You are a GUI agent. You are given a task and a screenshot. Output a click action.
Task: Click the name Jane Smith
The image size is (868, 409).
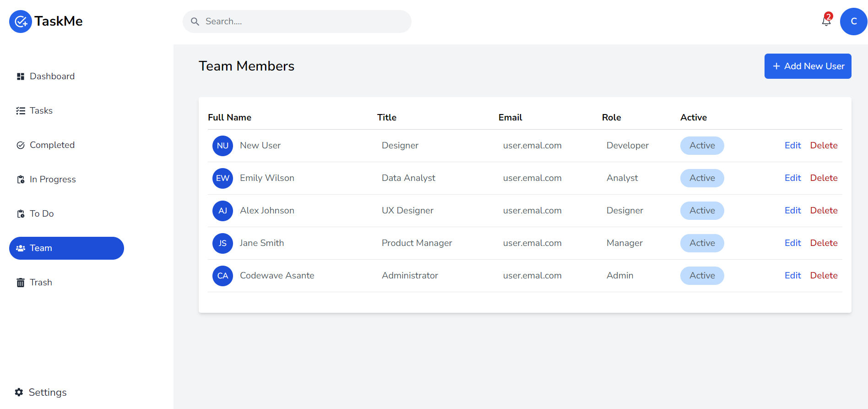coord(262,243)
